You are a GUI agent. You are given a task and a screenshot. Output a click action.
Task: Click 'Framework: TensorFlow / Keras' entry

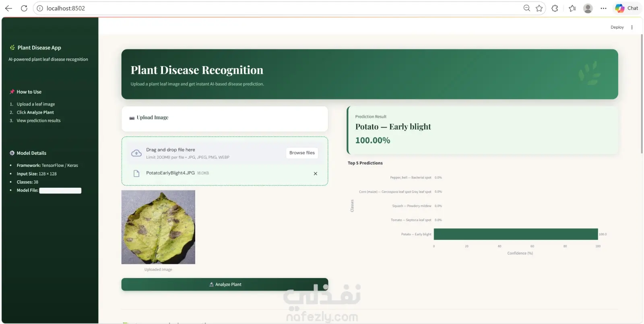[x=47, y=166]
